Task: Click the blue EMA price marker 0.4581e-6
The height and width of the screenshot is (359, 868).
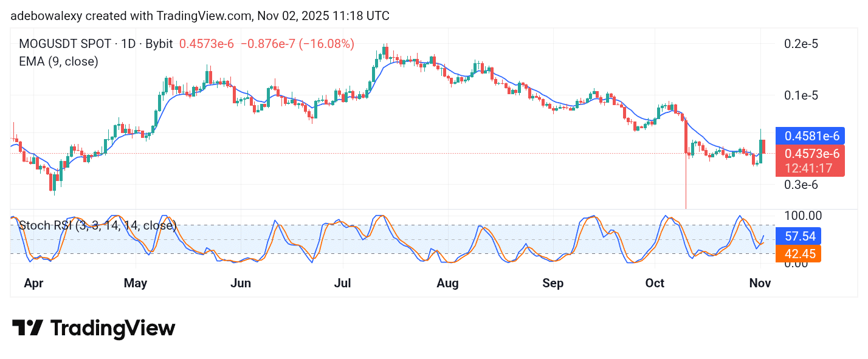Action: click(810, 136)
